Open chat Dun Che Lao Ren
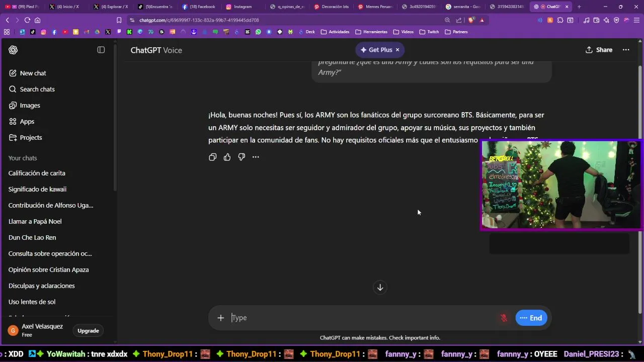 (32, 237)
